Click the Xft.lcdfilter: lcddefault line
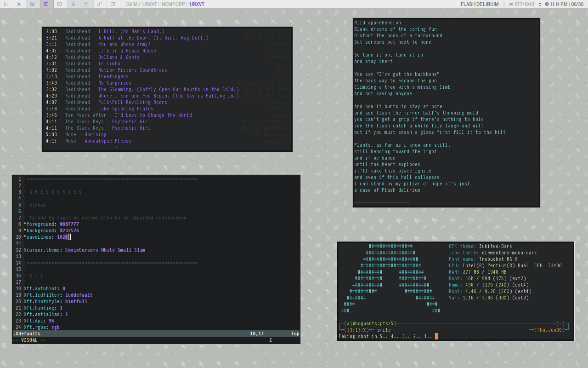Screen dimensions: 588x368 [58, 295]
